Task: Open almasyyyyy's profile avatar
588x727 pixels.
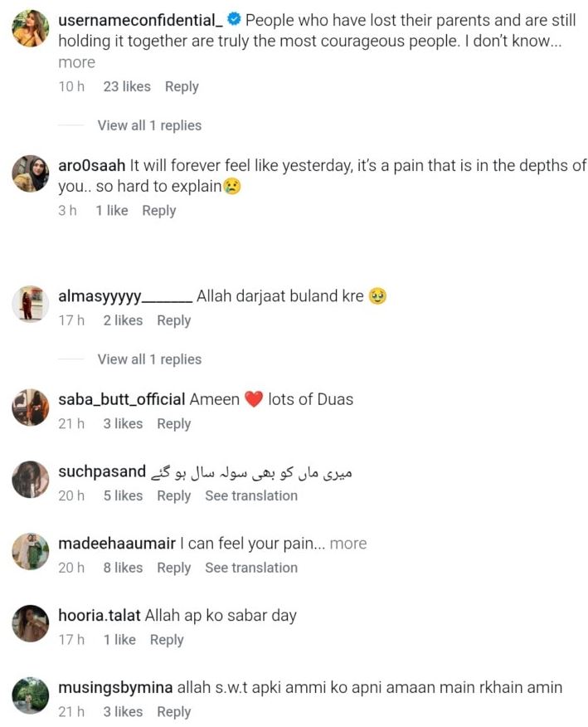Action: tap(31, 304)
